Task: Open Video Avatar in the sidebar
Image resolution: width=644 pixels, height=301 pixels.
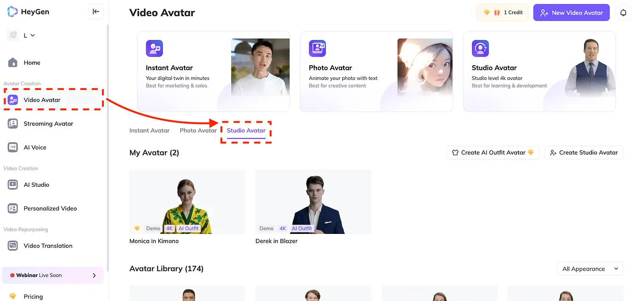Action: [53, 100]
